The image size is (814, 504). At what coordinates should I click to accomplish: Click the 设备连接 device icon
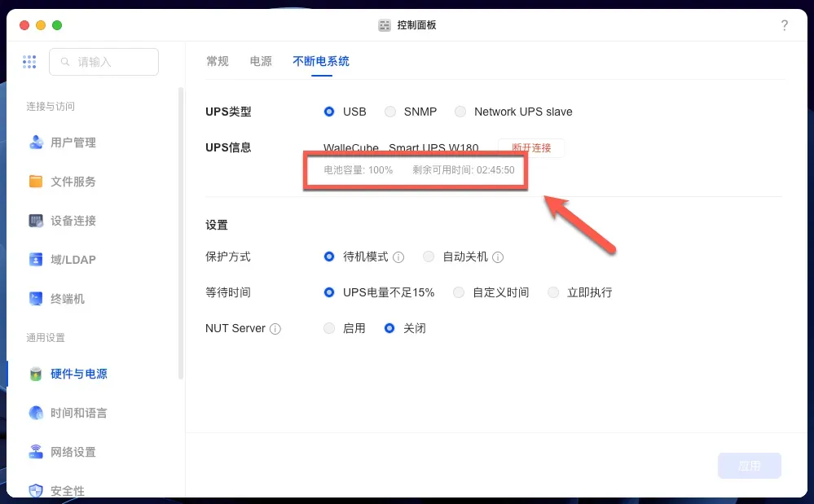pos(36,221)
